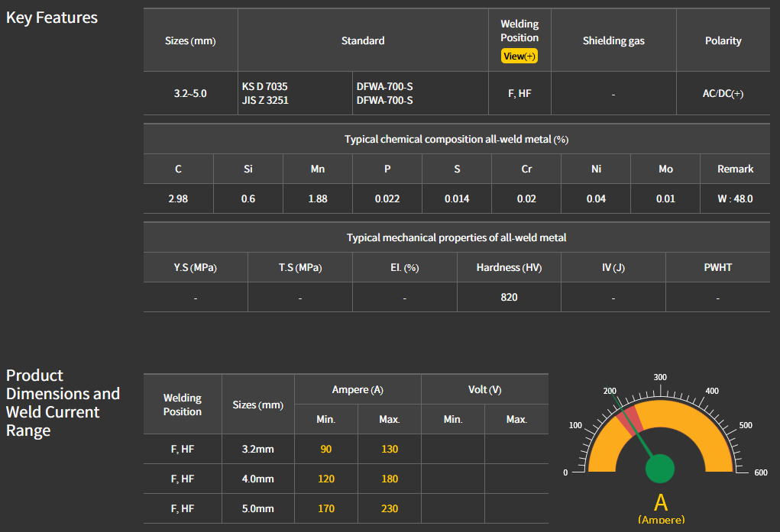
Task: Click the KS D 7035 standard entry
Action: 265,87
